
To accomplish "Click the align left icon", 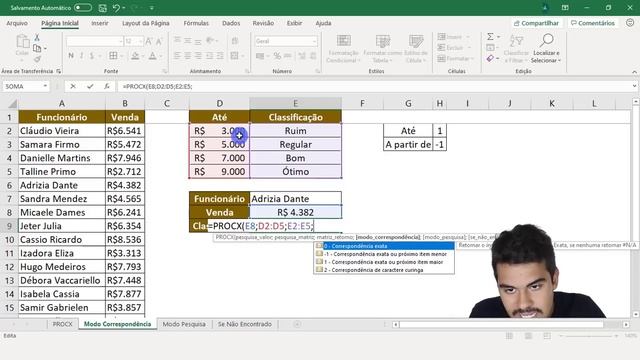I will click(x=178, y=56).
